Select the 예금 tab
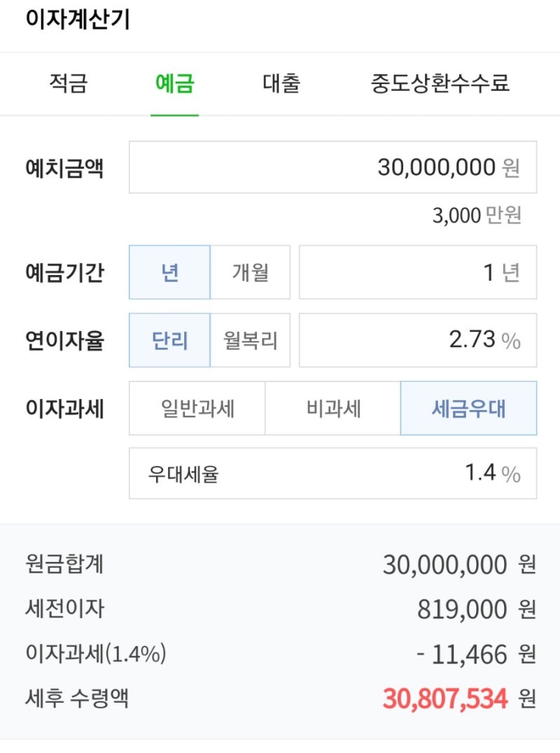 tap(174, 84)
